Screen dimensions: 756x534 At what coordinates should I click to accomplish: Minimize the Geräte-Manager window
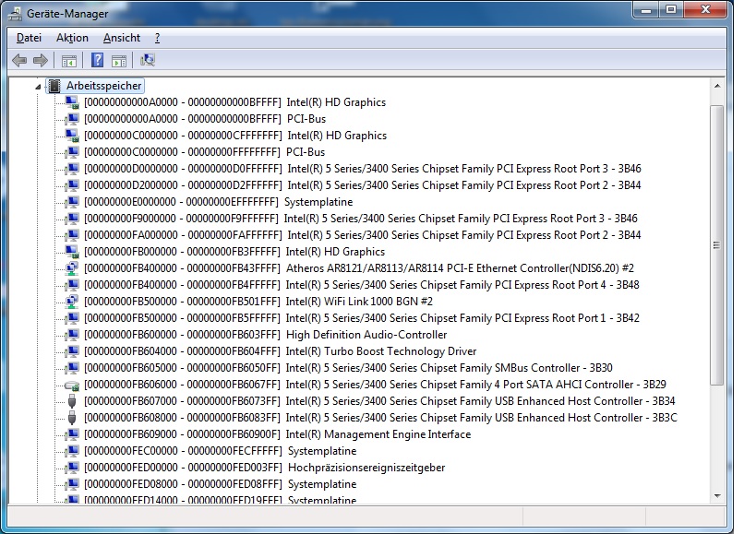[x=646, y=10]
